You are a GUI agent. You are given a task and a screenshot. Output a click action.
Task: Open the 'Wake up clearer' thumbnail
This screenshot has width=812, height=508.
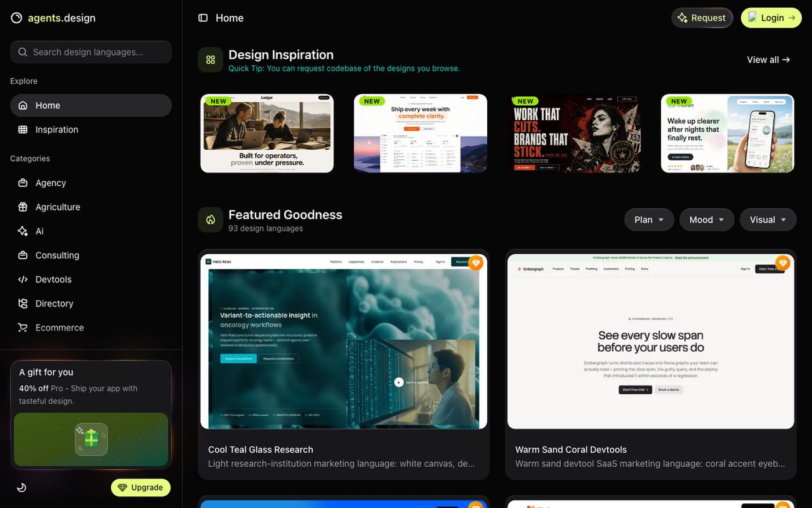pos(727,134)
